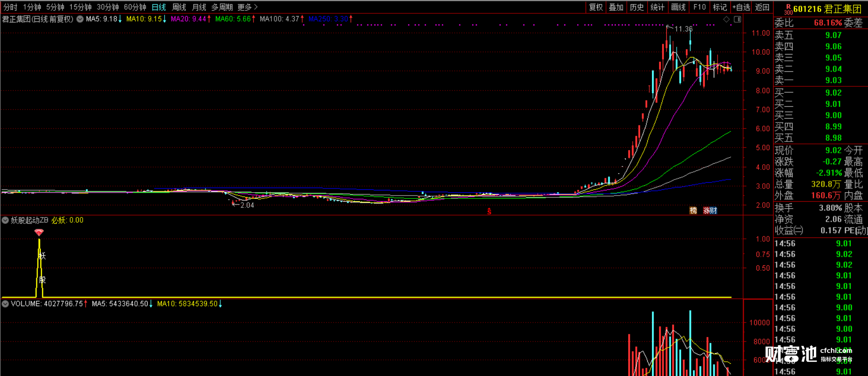Click 卖一 price 9.03
The height and width of the screenshot is (376, 868).
click(x=833, y=81)
